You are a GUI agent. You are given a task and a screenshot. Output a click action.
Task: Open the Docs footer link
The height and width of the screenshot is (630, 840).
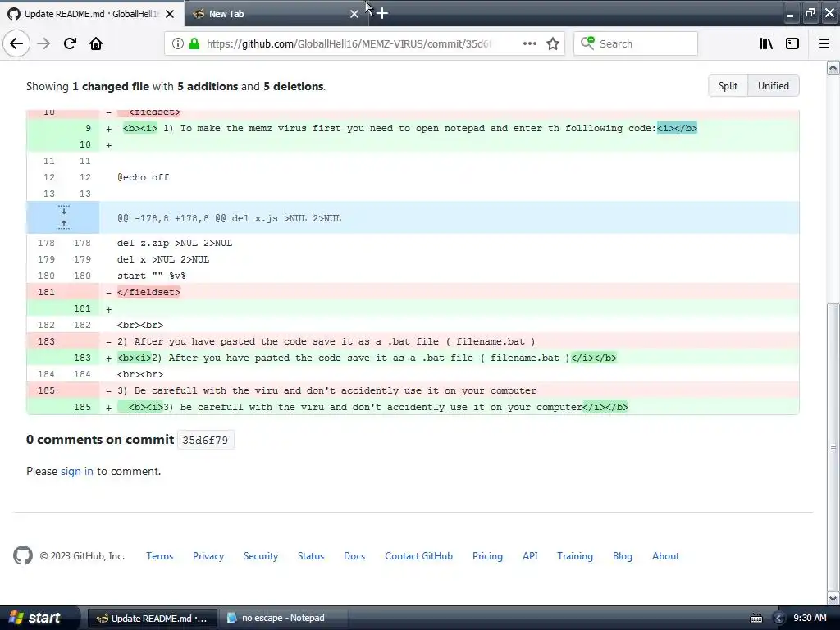click(x=354, y=556)
